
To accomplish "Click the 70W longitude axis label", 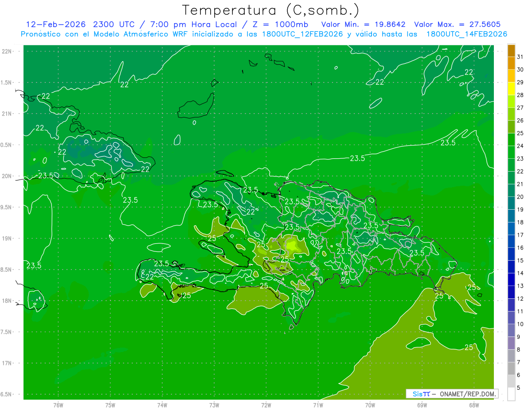I will pos(370,405).
